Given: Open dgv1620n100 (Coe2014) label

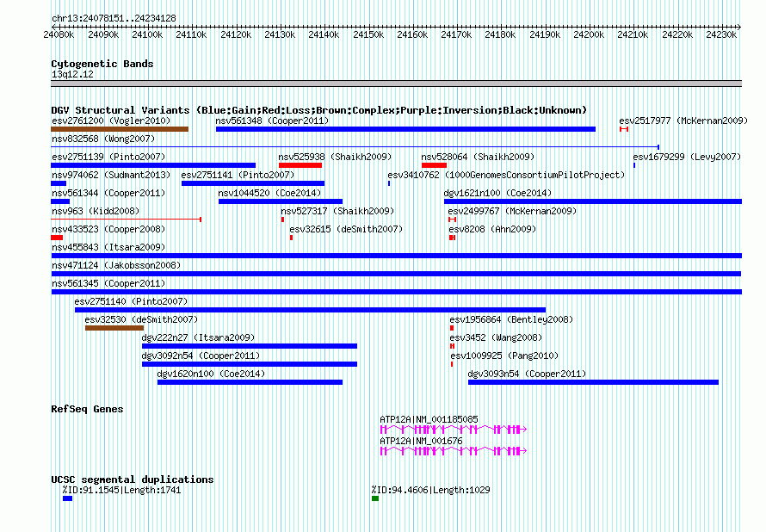Looking at the screenshot, I should (211, 374).
